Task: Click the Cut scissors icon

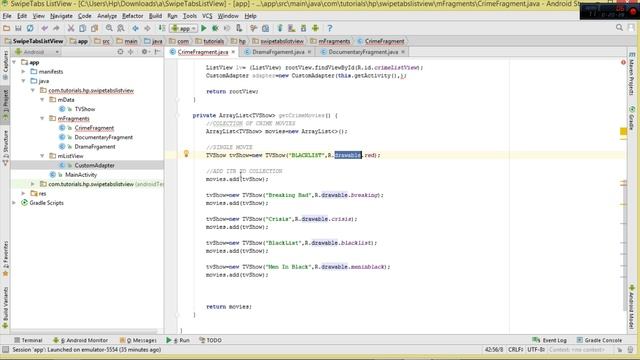Action: point(71,28)
